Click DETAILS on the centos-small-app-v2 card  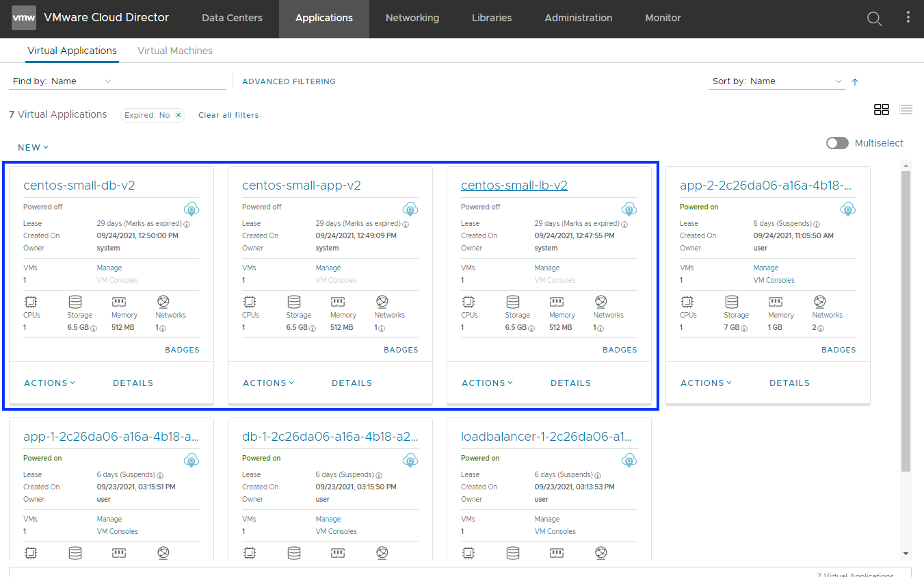point(352,383)
